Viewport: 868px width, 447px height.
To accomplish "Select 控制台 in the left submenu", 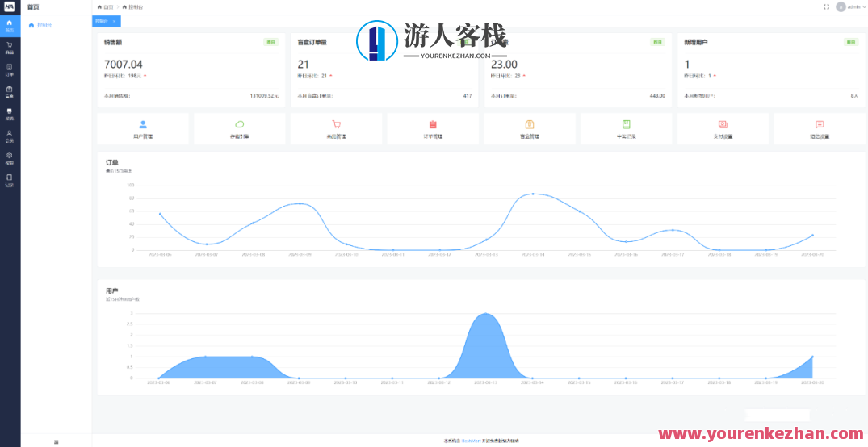I will (57, 26).
